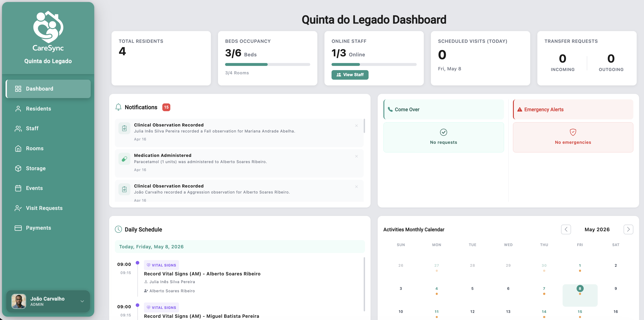The height and width of the screenshot is (320, 644).
Task: Click the Come Over phone icon
Action: tap(390, 109)
